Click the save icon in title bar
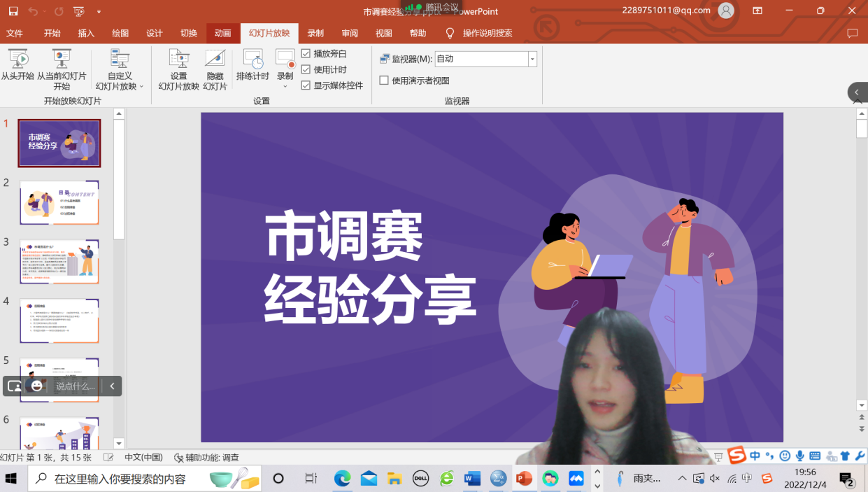 click(13, 11)
